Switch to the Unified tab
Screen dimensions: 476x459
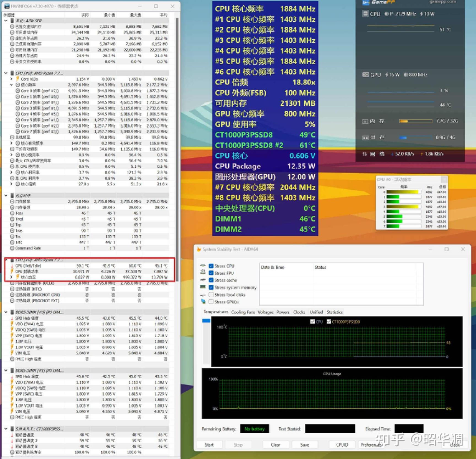(316, 312)
